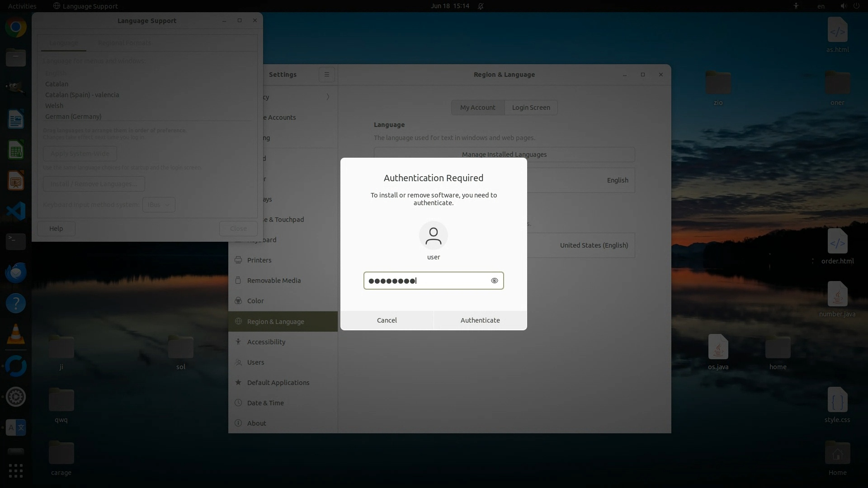Open system power menu in top bar
868x488 pixels.
(856, 6)
